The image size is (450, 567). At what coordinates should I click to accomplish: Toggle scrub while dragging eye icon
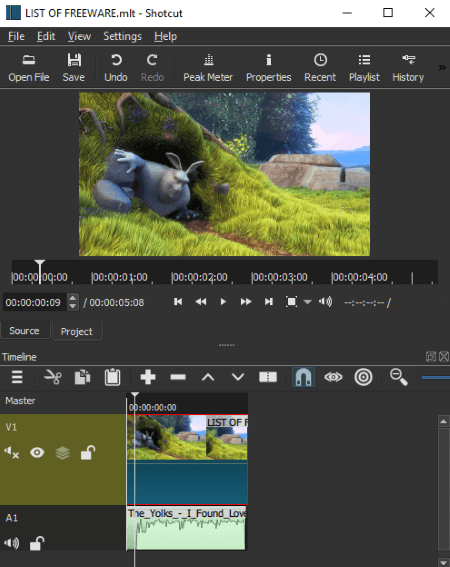click(x=333, y=377)
